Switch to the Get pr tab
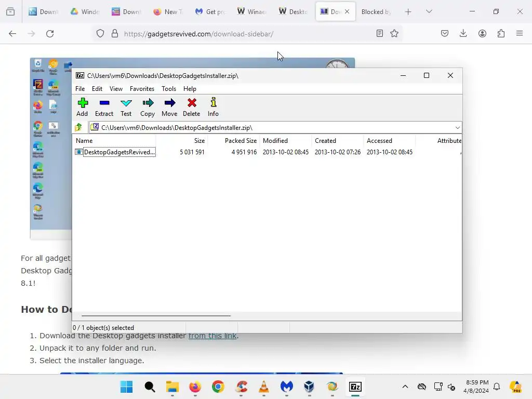The image size is (532, 399). coord(210,11)
